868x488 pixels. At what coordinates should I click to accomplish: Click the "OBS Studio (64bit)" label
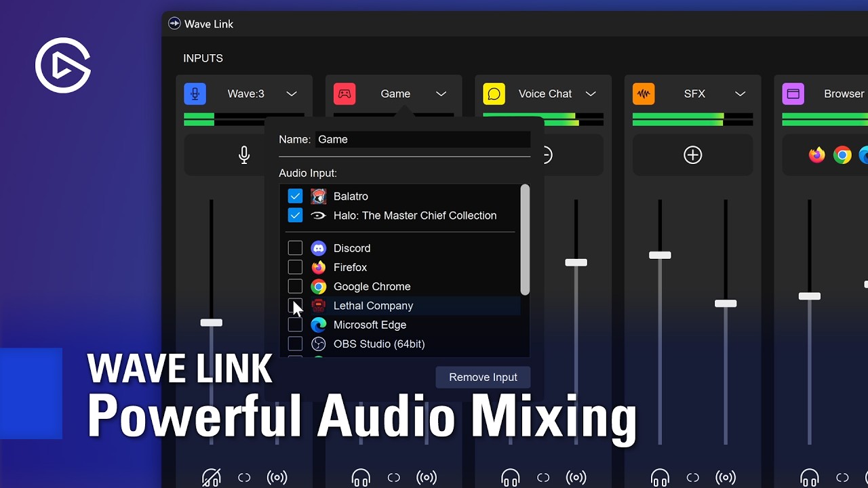[x=379, y=344]
